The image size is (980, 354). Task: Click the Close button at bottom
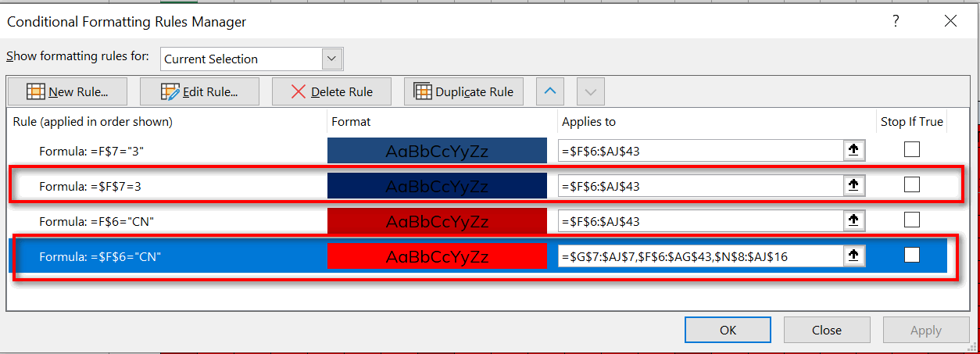click(x=826, y=330)
